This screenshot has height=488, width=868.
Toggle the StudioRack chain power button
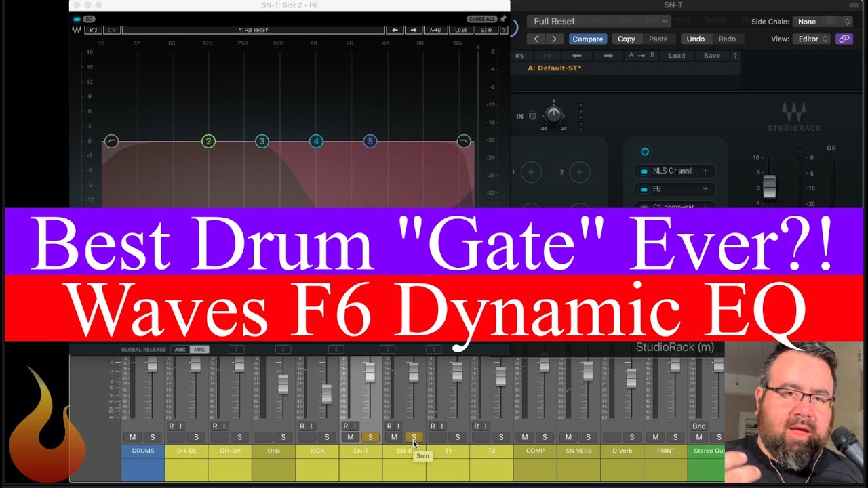pos(645,152)
